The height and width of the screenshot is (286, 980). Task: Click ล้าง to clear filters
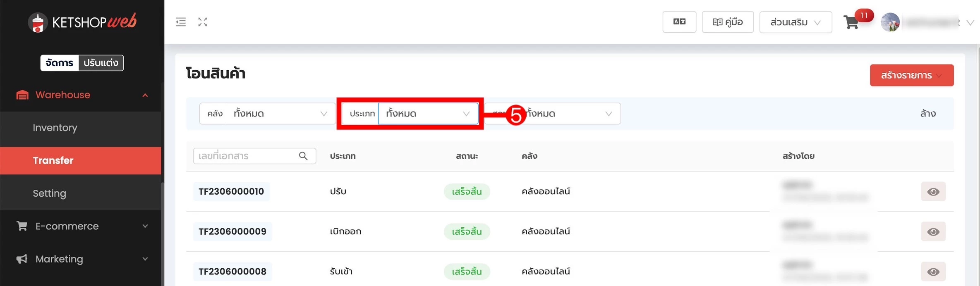click(928, 114)
